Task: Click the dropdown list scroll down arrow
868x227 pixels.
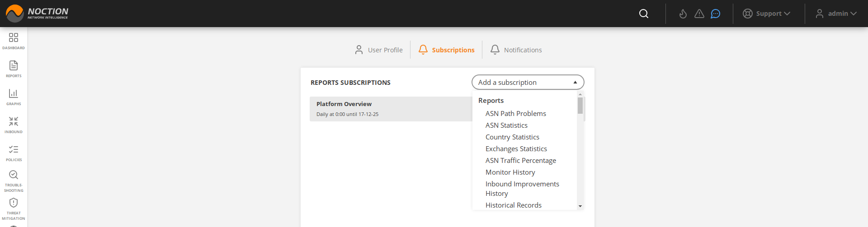Action: 580,206
